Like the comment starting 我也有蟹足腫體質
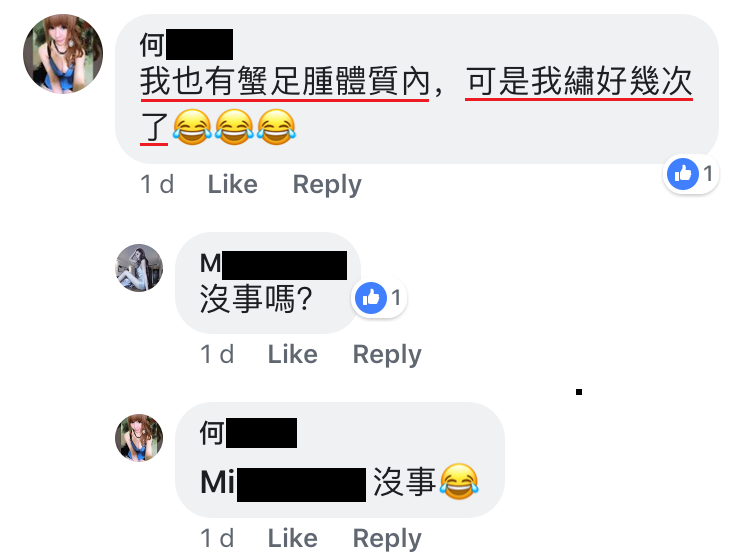The width and height of the screenshot is (749, 556). point(233,184)
